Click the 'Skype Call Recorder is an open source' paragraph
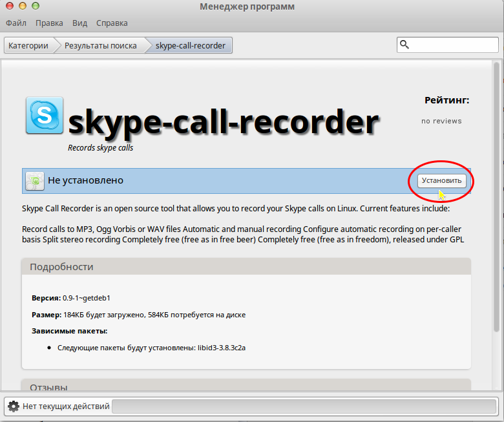 [x=236, y=209]
